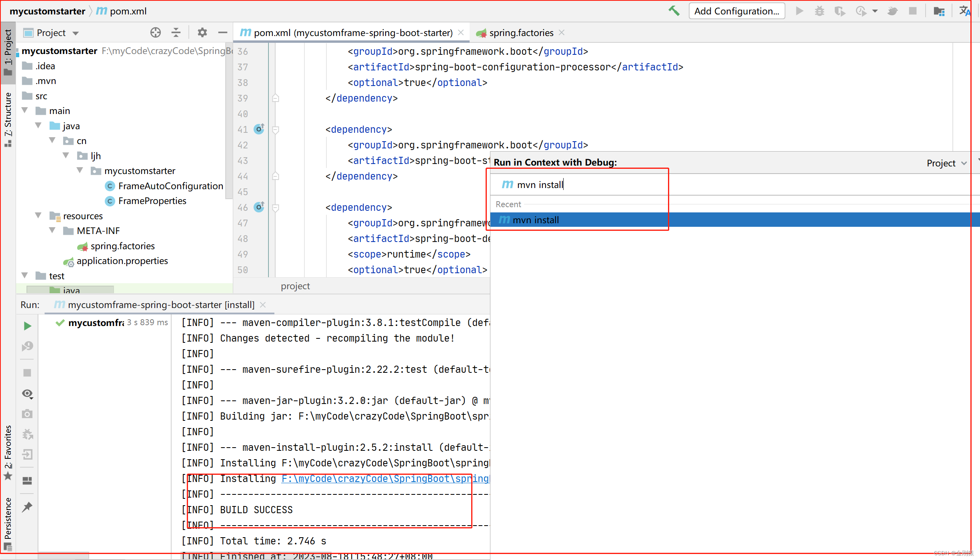Click the Pin Tab icon in Run panel

[x=27, y=507]
